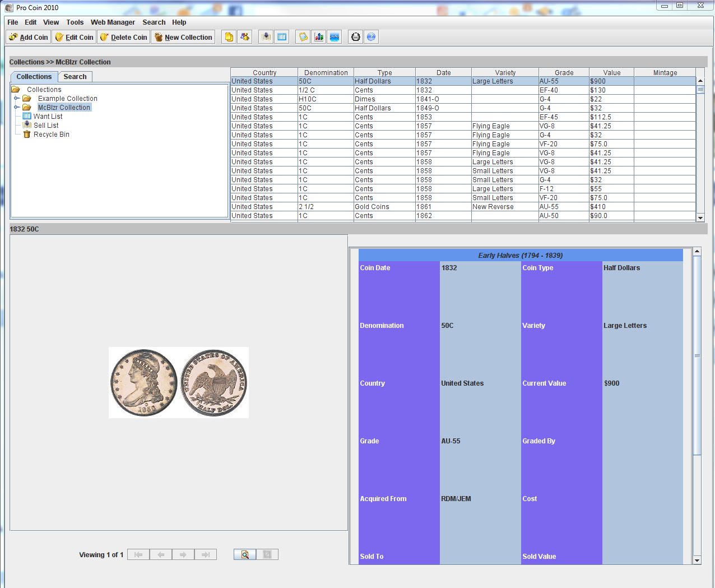715x588 pixels.
Task: Click the printer icon in toolbar
Action: [x=355, y=37]
